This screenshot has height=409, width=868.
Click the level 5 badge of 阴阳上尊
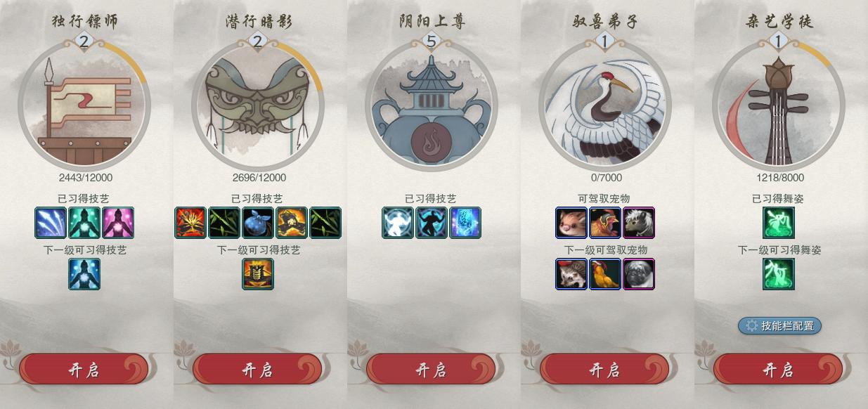click(x=431, y=41)
